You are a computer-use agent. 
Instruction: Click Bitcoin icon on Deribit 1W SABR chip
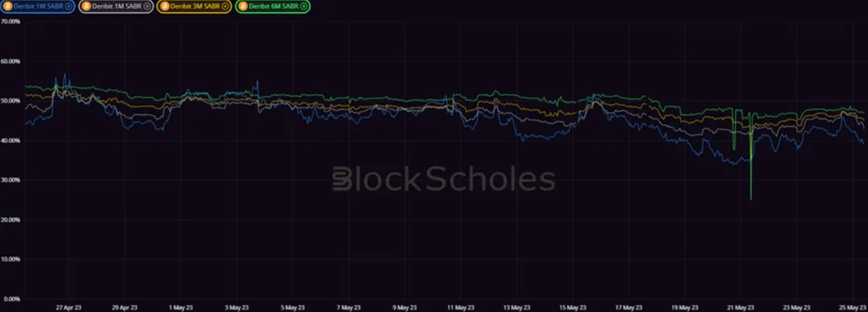pos(8,6)
